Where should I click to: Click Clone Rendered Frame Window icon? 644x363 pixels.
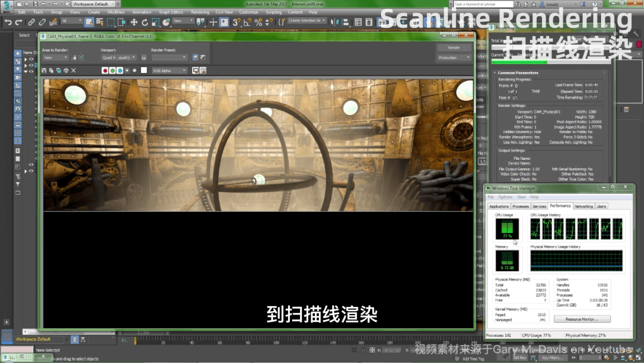pyautogui.click(x=58, y=70)
